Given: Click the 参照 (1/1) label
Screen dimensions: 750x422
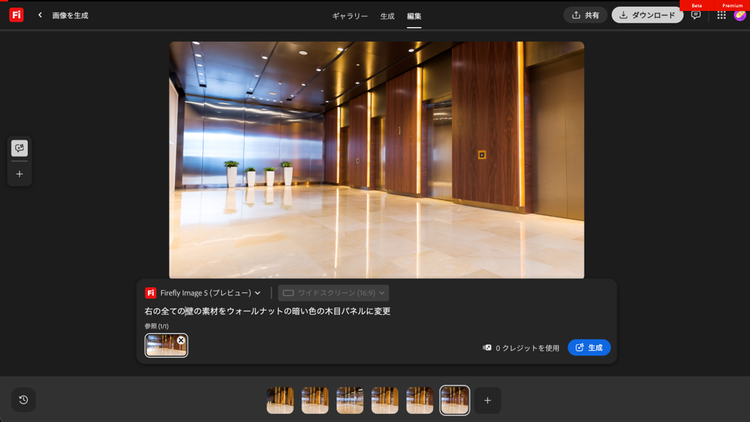Looking at the screenshot, I should point(156,326).
